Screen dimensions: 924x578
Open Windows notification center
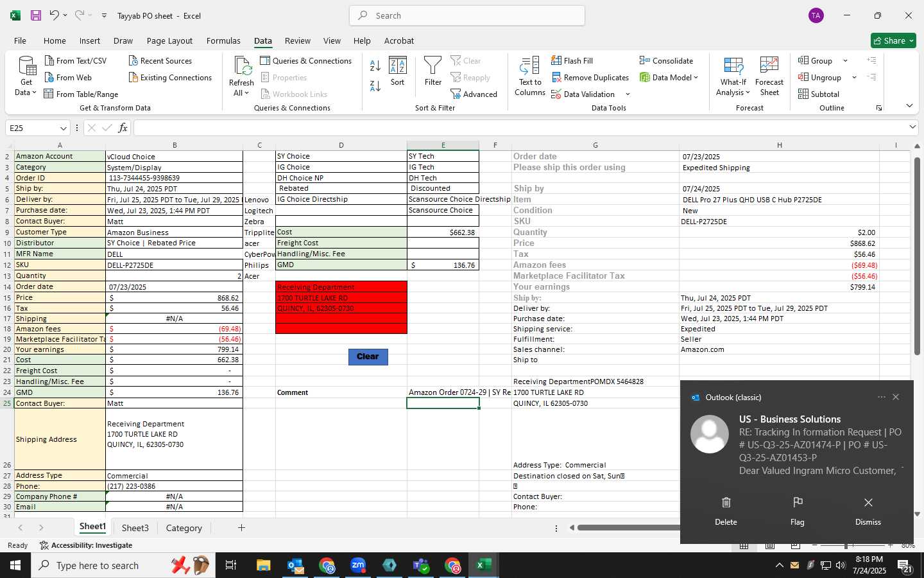tap(904, 566)
